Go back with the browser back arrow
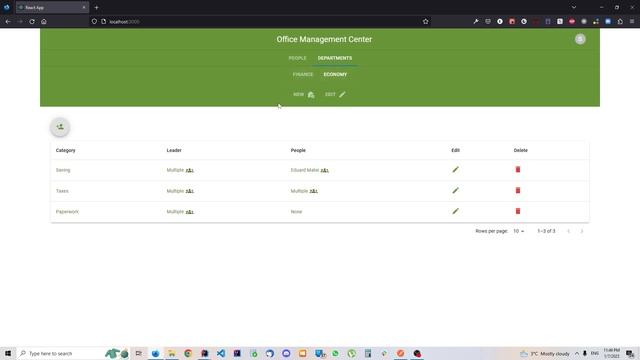 coord(8,22)
